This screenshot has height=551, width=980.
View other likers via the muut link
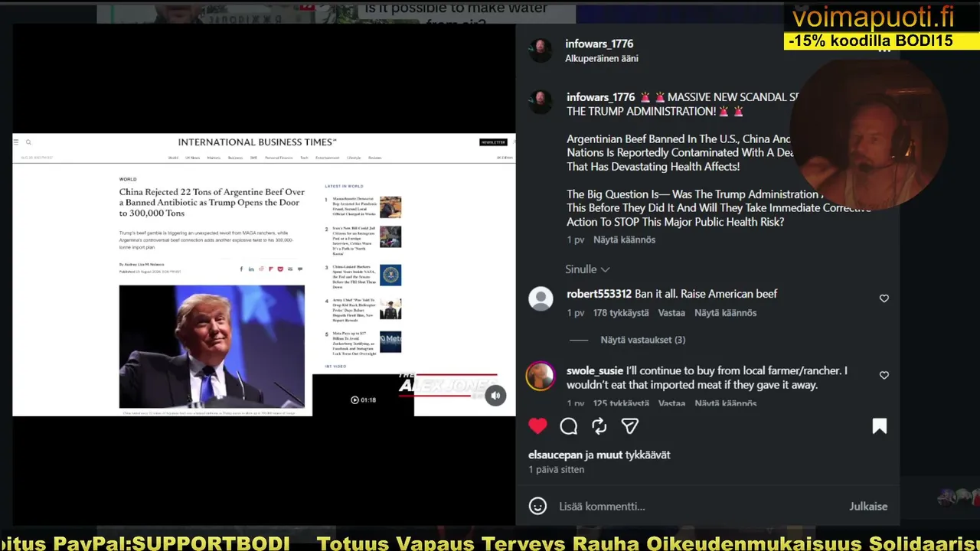coord(609,455)
